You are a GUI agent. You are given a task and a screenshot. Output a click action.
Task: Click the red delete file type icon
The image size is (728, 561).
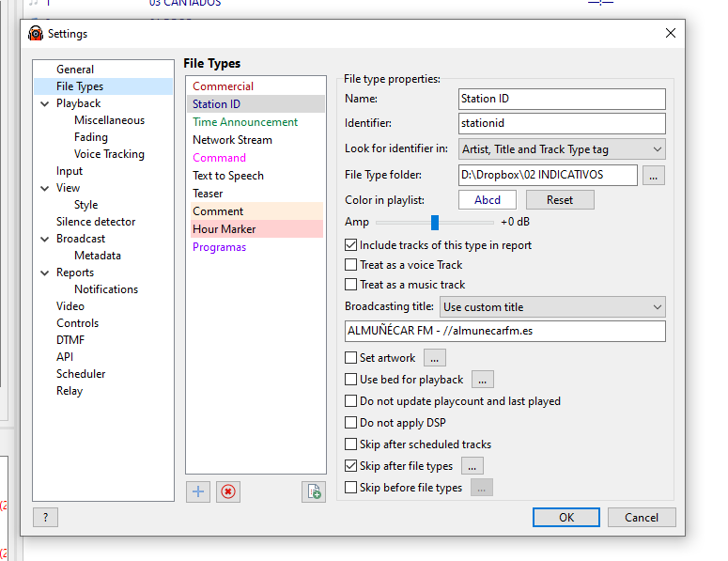(x=227, y=491)
